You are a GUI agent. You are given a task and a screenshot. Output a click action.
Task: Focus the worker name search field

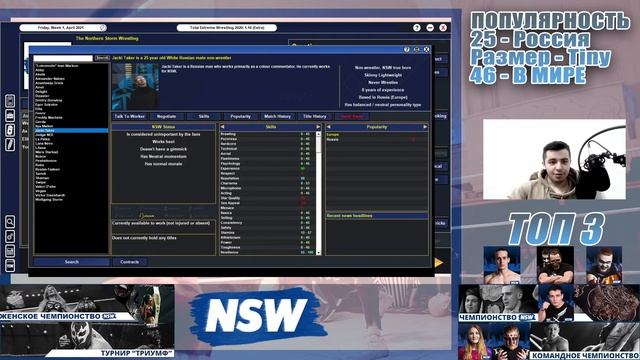point(63,58)
